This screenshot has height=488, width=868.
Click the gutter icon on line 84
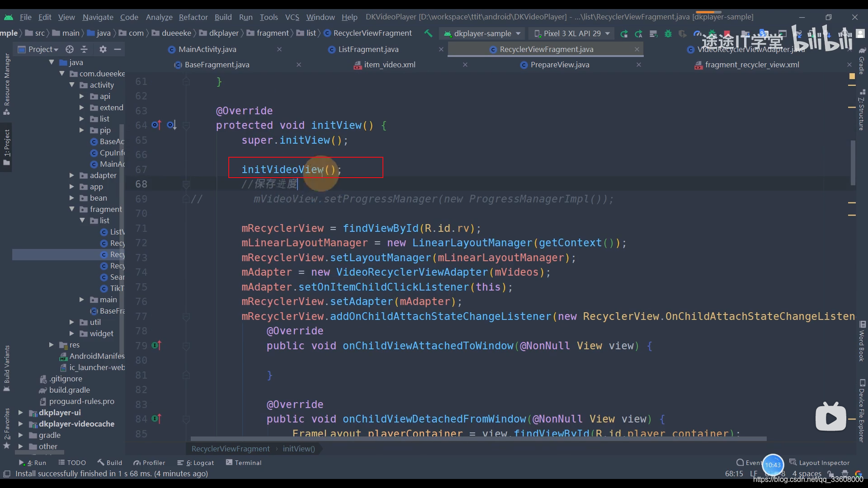156,419
